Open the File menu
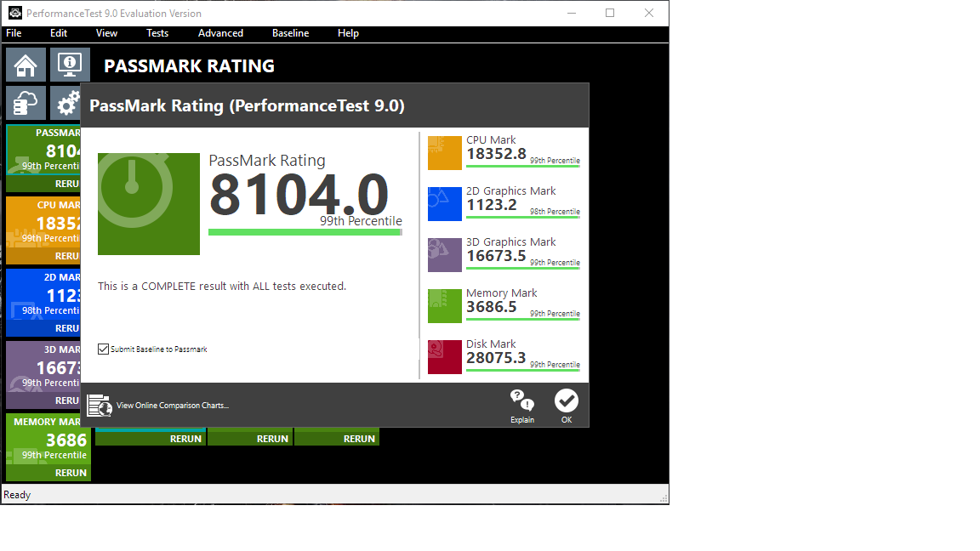Screen dimensions: 980x551 14,33
